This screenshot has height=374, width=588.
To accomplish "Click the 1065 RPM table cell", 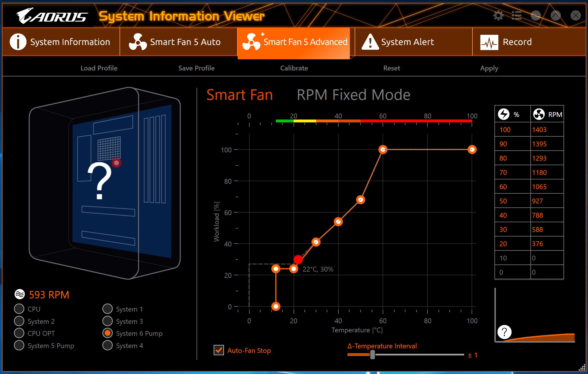I will (x=547, y=187).
